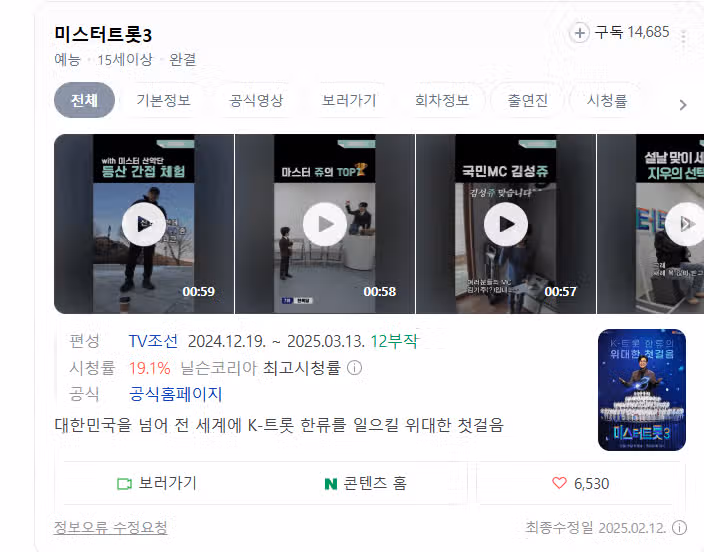Click the green video icon by 보러가기
Viewport: 704px width, 552px height.
click(x=124, y=484)
